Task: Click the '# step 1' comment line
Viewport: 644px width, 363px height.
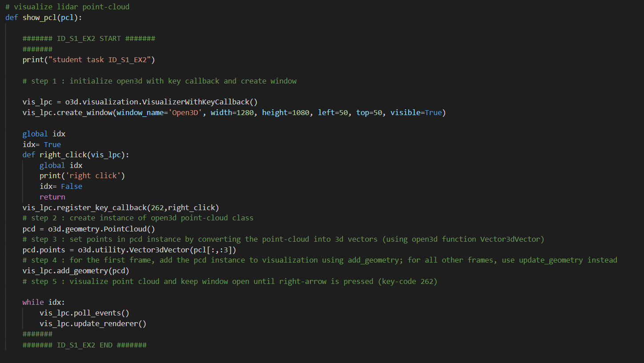Action: (x=160, y=81)
